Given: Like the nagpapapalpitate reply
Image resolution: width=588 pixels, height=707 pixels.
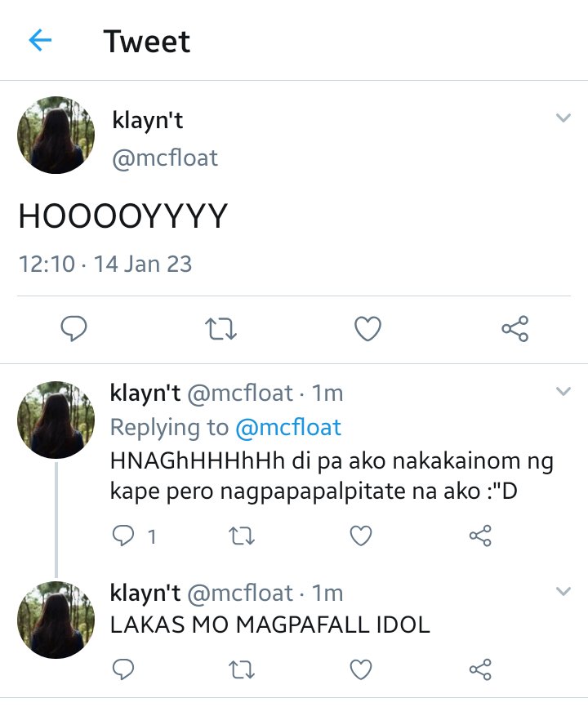Looking at the screenshot, I should click(x=361, y=536).
